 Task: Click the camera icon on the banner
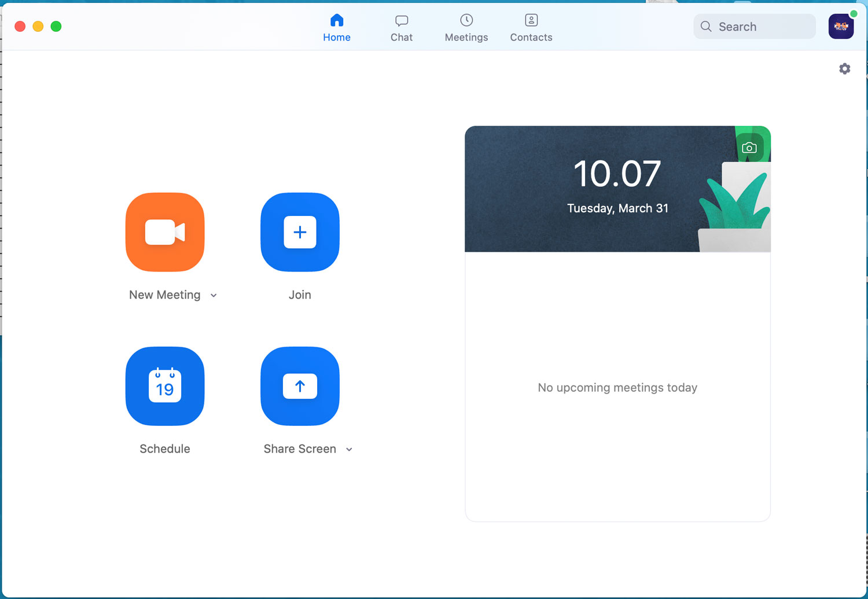749,147
